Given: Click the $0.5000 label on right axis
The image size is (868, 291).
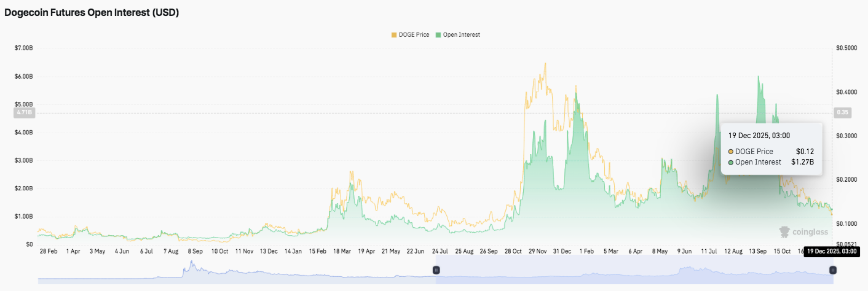Looking at the screenshot, I should pyautogui.click(x=846, y=48).
